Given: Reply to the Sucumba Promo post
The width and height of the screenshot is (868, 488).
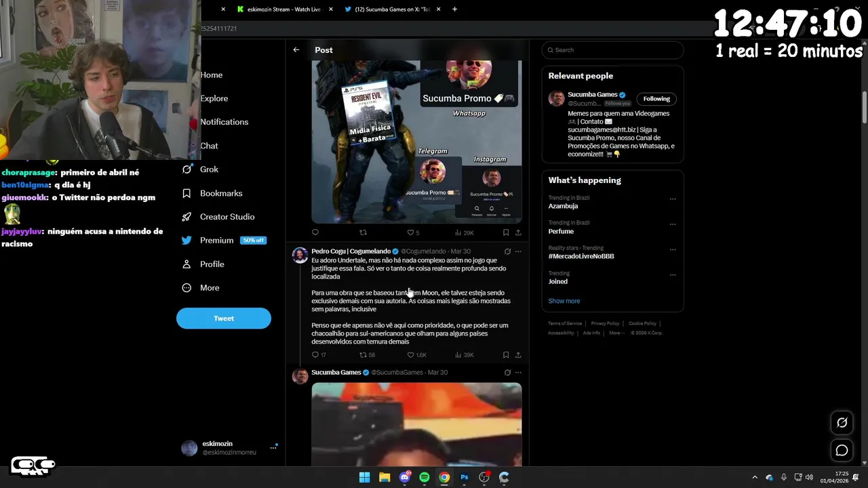Looking at the screenshot, I should tap(315, 232).
